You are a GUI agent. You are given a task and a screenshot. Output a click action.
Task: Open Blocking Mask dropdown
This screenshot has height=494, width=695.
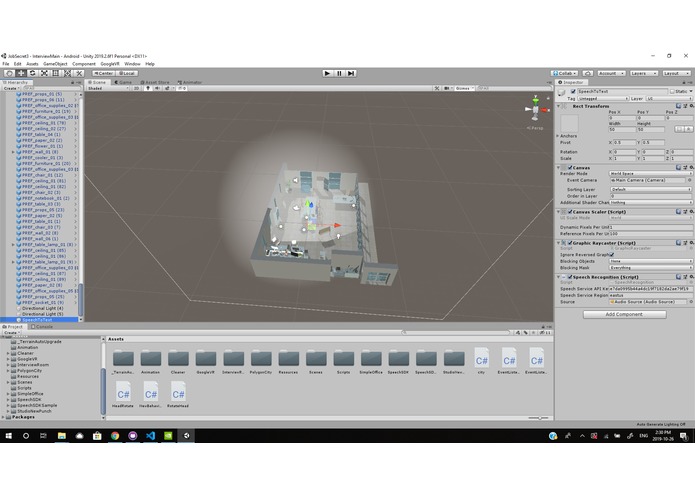pos(651,268)
